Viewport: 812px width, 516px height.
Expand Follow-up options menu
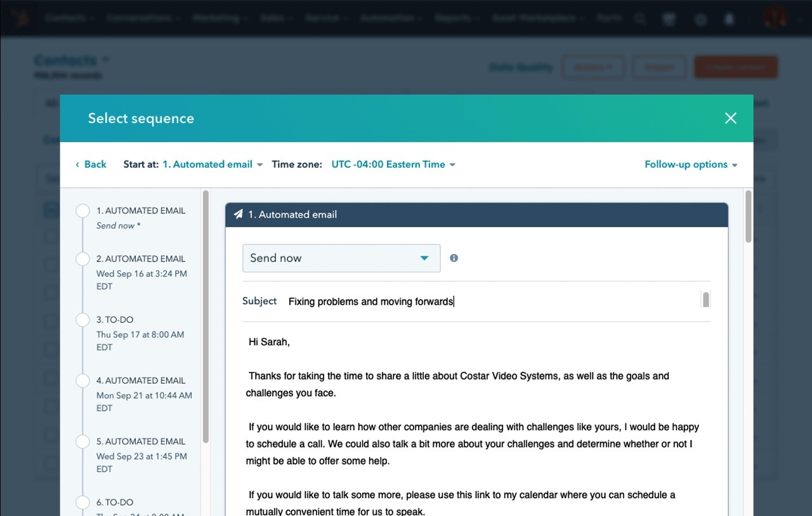691,164
